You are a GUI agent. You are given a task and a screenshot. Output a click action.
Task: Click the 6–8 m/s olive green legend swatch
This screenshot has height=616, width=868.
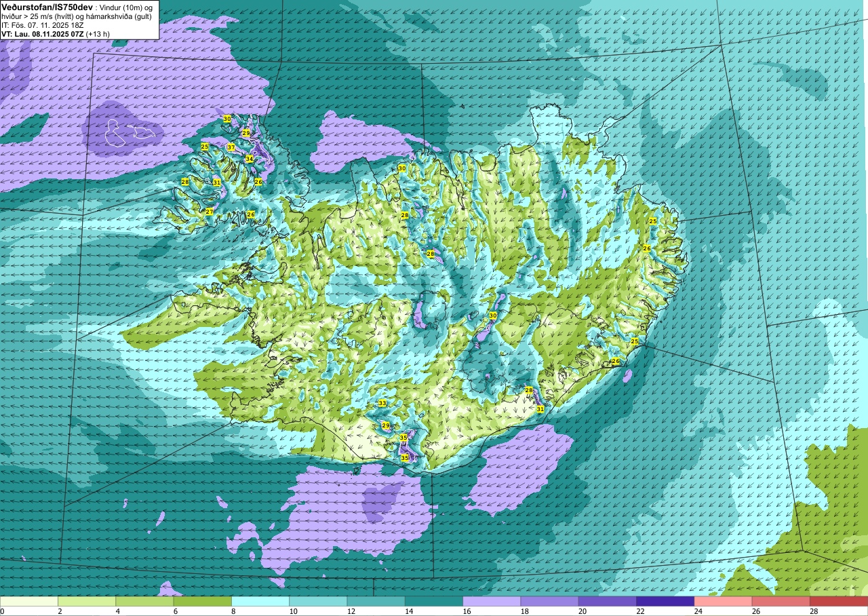(202, 601)
